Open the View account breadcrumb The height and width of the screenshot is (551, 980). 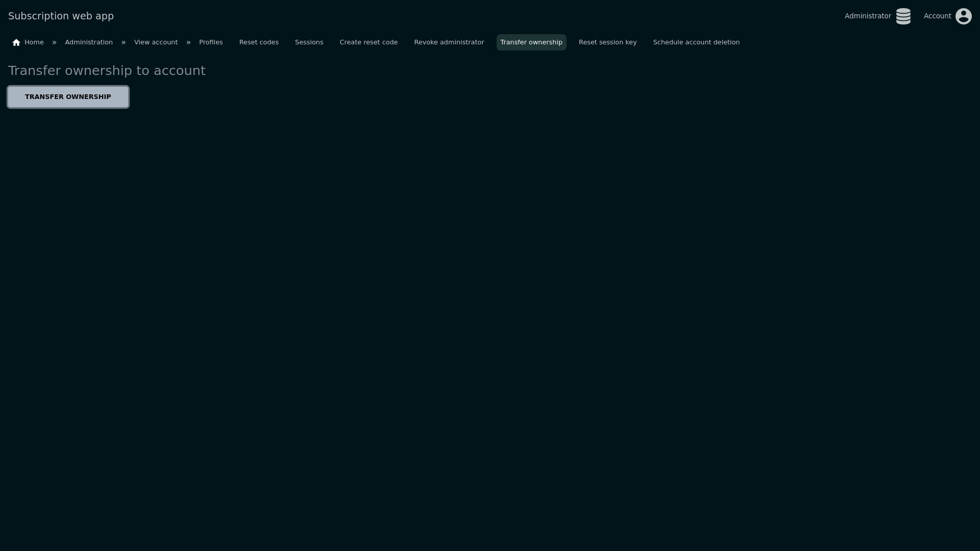coord(156,42)
